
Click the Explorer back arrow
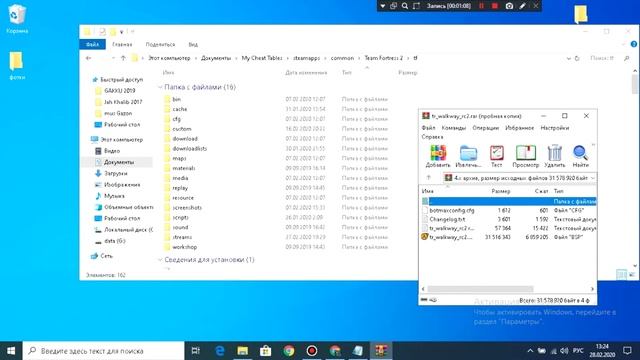(89, 58)
